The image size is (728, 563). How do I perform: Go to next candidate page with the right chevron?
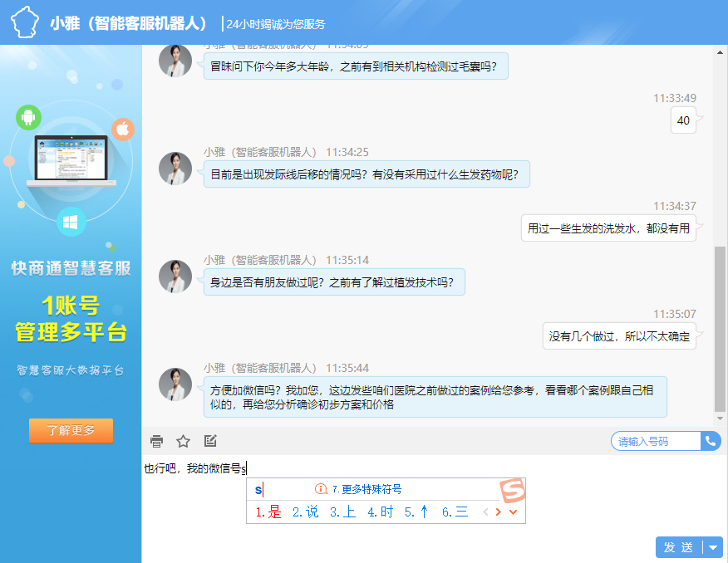click(x=499, y=510)
